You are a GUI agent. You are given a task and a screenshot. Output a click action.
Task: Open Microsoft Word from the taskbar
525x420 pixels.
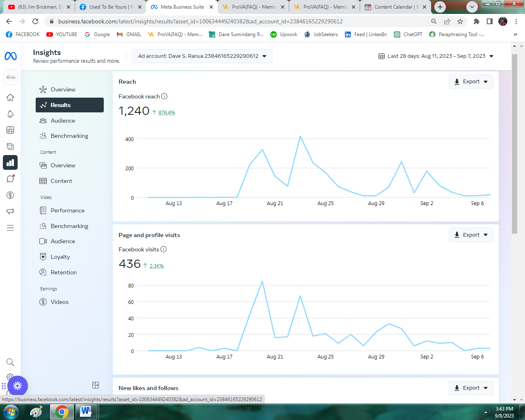point(86,412)
